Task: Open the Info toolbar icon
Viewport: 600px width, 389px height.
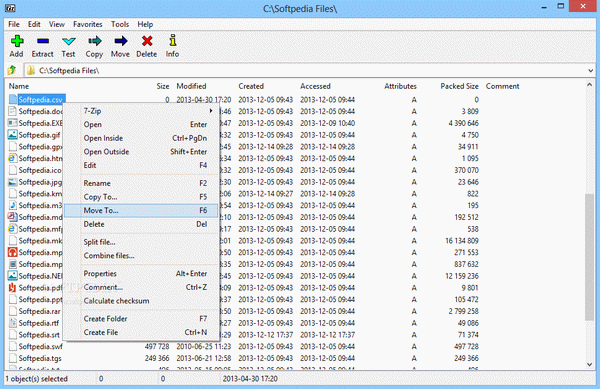Action: point(173,40)
